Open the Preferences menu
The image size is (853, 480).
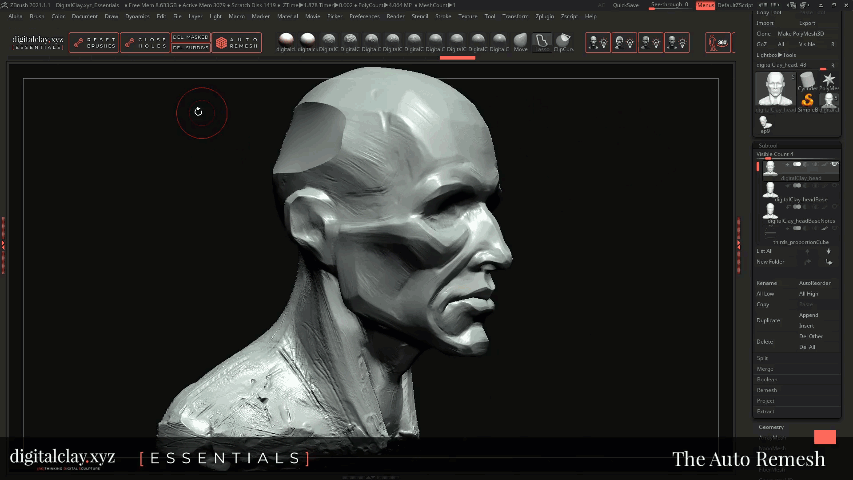coord(364,16)
